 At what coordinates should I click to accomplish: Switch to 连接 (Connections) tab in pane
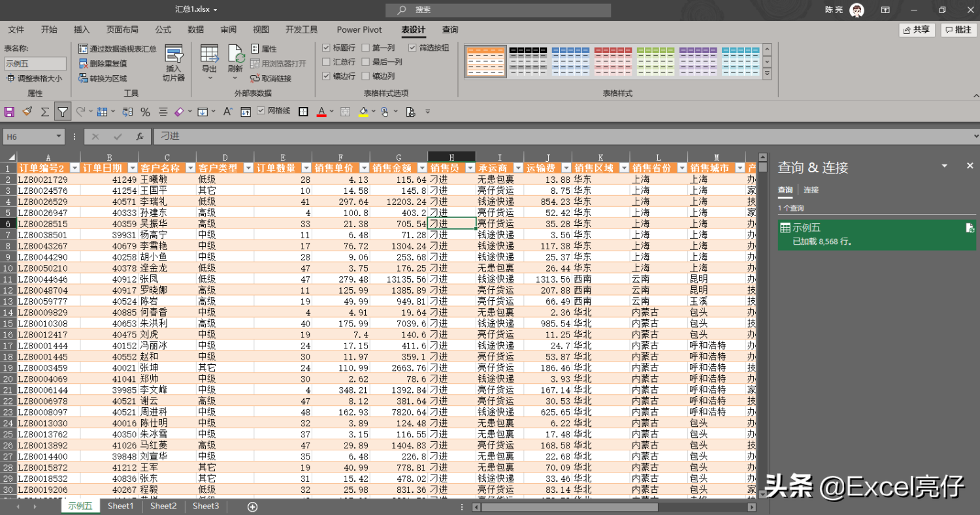click(x=811, y=190)
